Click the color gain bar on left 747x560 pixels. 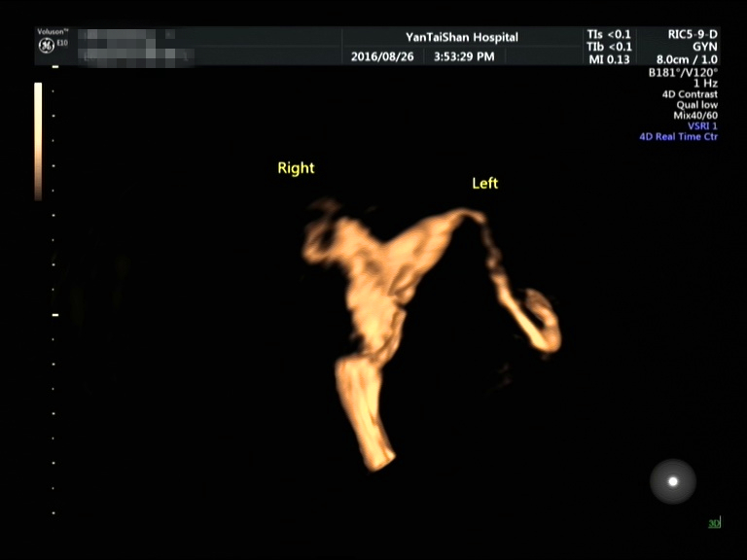38,141
